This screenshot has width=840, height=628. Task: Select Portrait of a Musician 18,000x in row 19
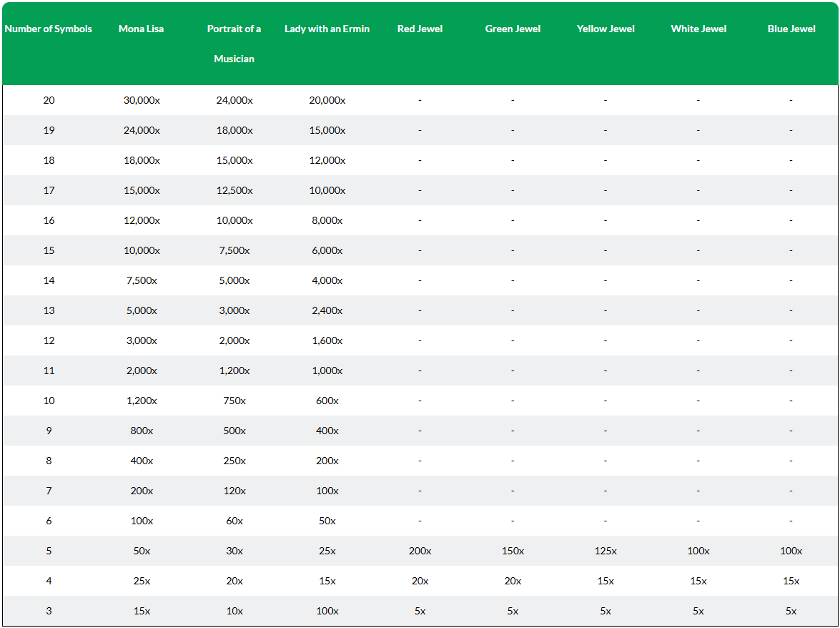234,130
